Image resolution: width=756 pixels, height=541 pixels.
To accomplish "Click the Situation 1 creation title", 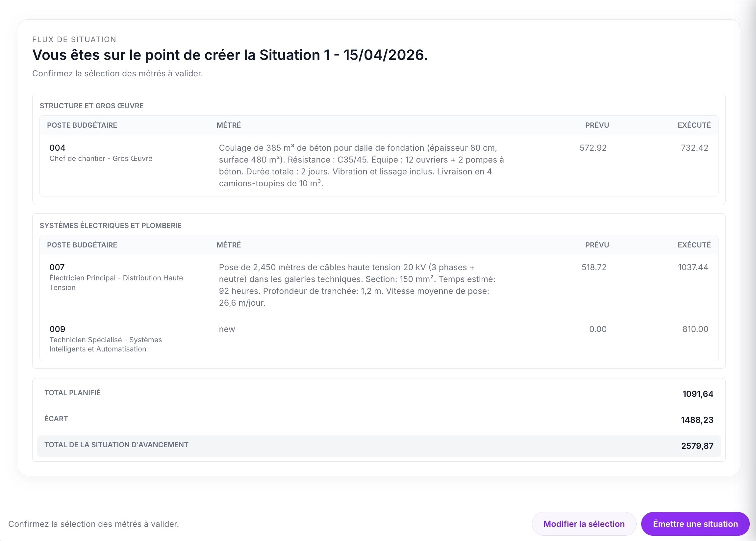I will click(230, 55).
